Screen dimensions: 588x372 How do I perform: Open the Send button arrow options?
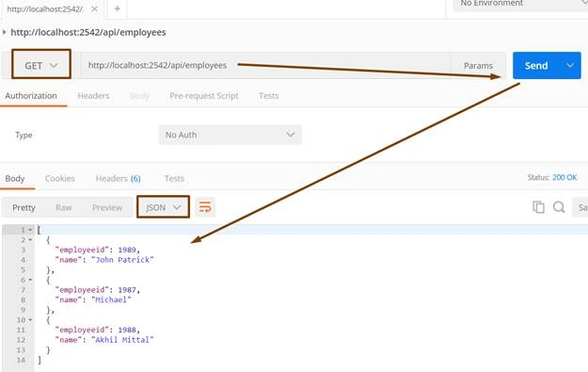570,65
